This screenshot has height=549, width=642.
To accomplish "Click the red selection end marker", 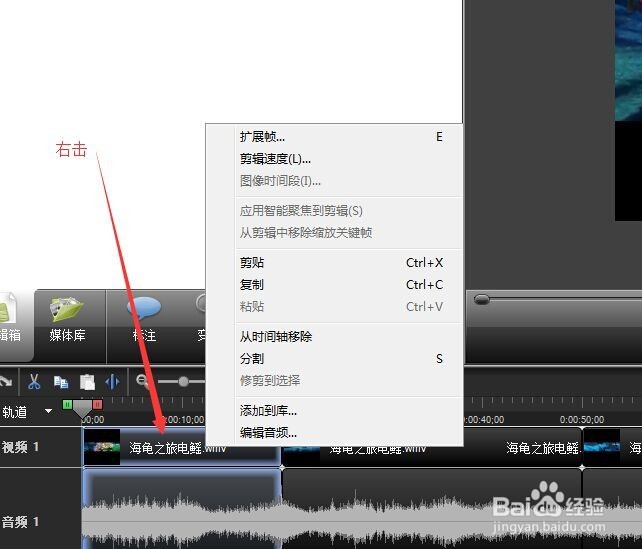I will pos(97,405).
